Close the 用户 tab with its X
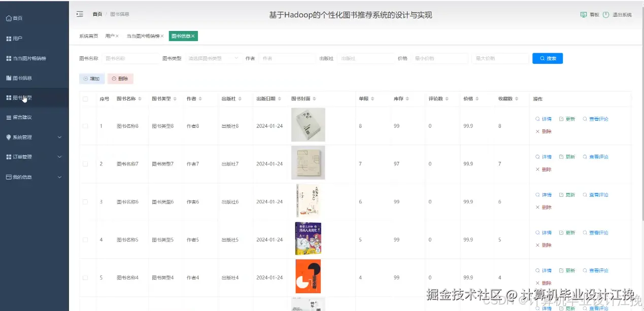 (x=117, y=36)
